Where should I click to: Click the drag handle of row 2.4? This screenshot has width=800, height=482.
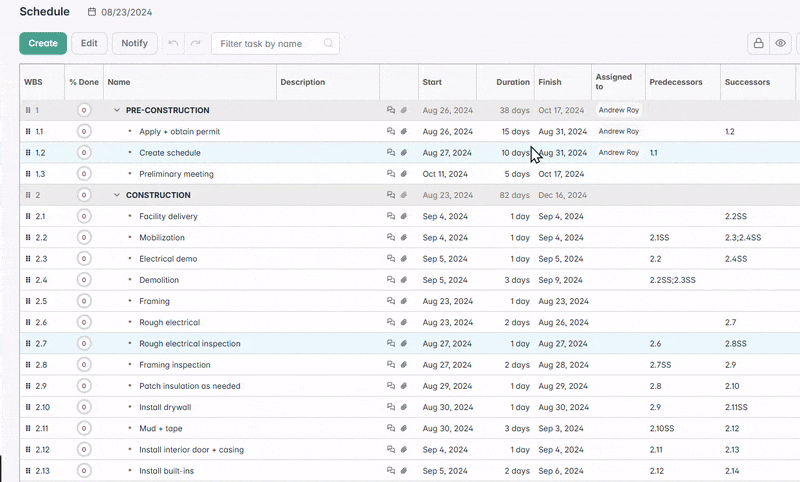[28, 280]
